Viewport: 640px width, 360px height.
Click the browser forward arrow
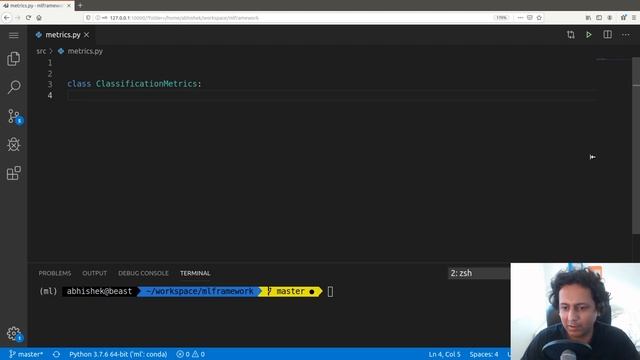click(x=18, y=18)
